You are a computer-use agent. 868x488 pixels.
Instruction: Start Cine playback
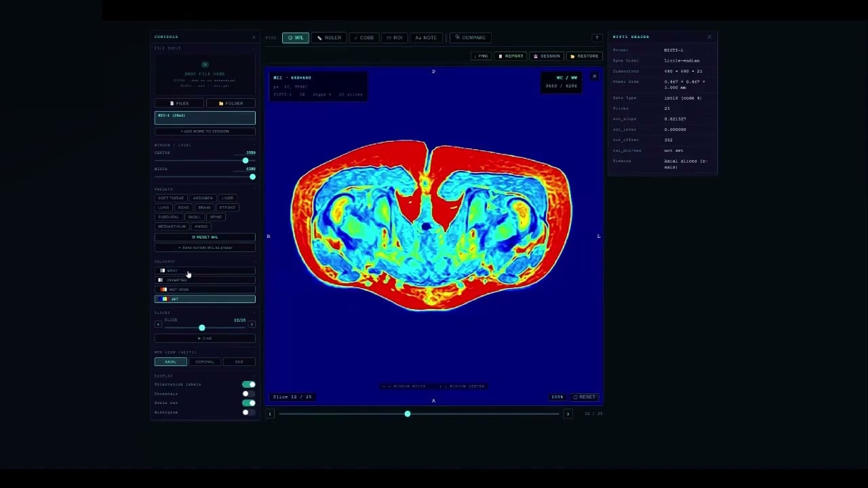205,338
